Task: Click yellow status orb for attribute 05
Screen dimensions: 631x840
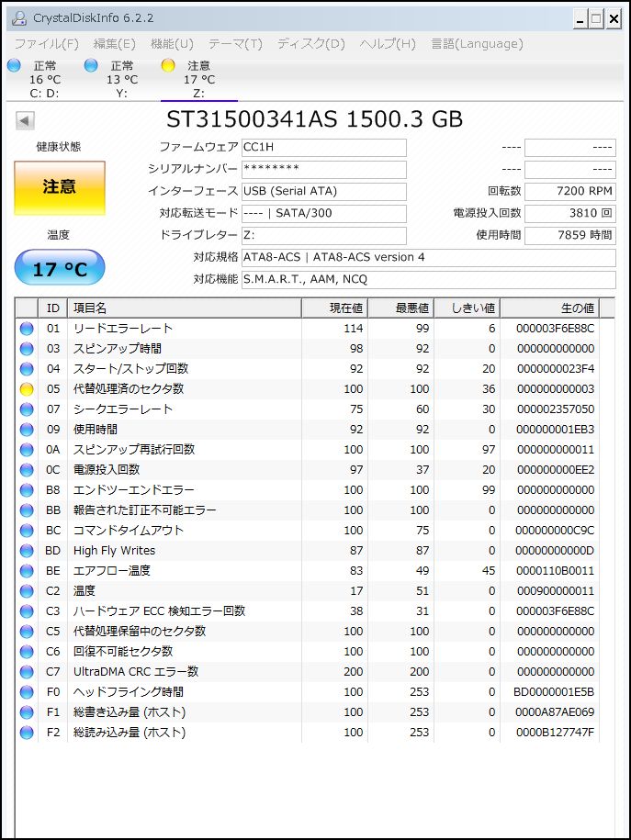Action: pyautogui.click(x=27, y=389)
